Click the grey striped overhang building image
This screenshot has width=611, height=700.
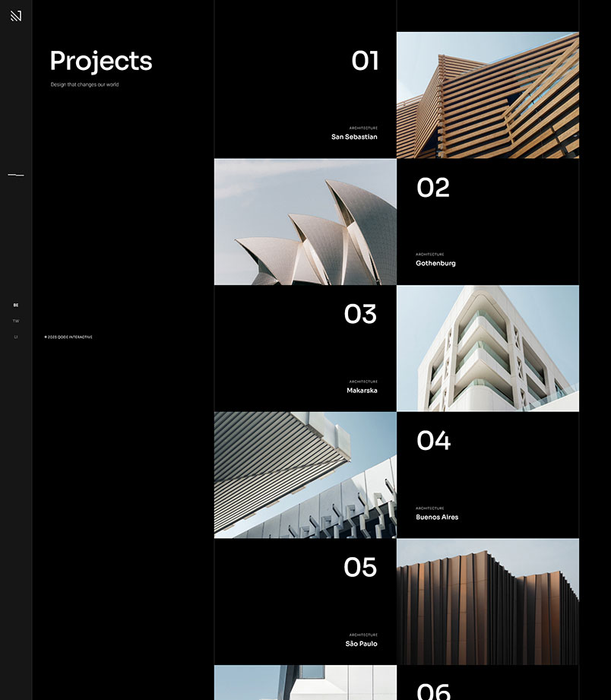click(x=305, y=475)
